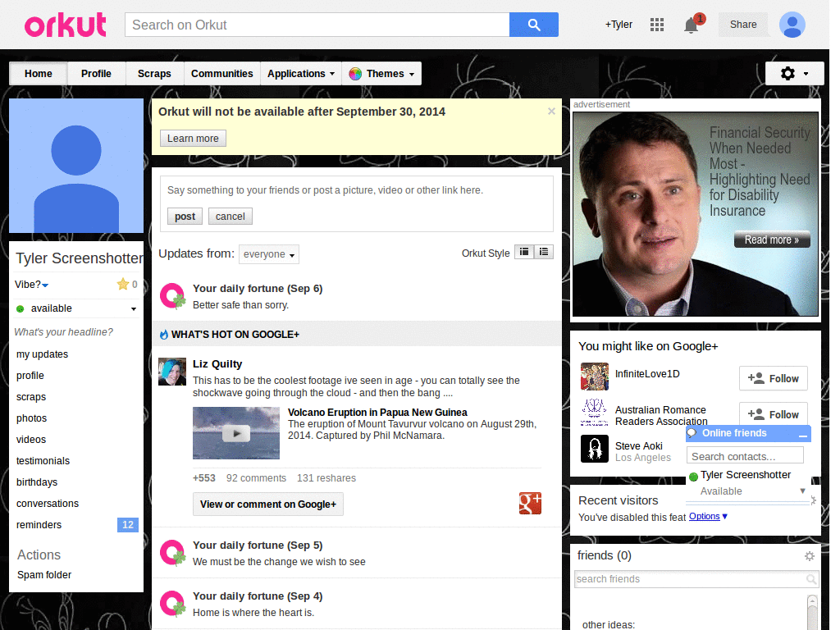Open the Google apps grid icon

[657, 25]
